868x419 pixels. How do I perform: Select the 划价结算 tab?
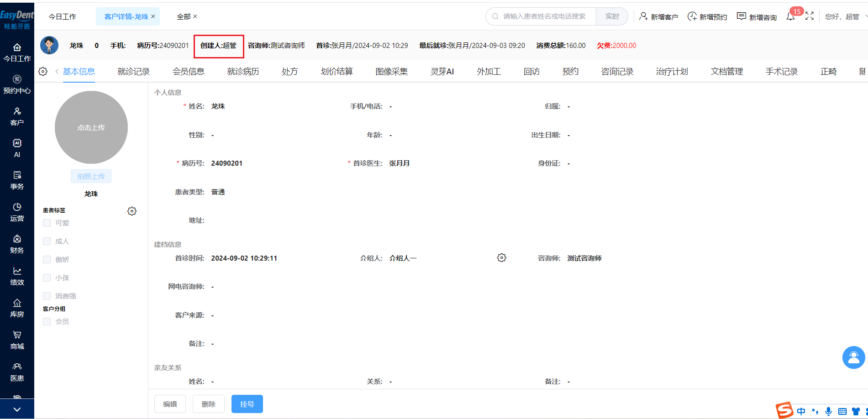(337, 72)
